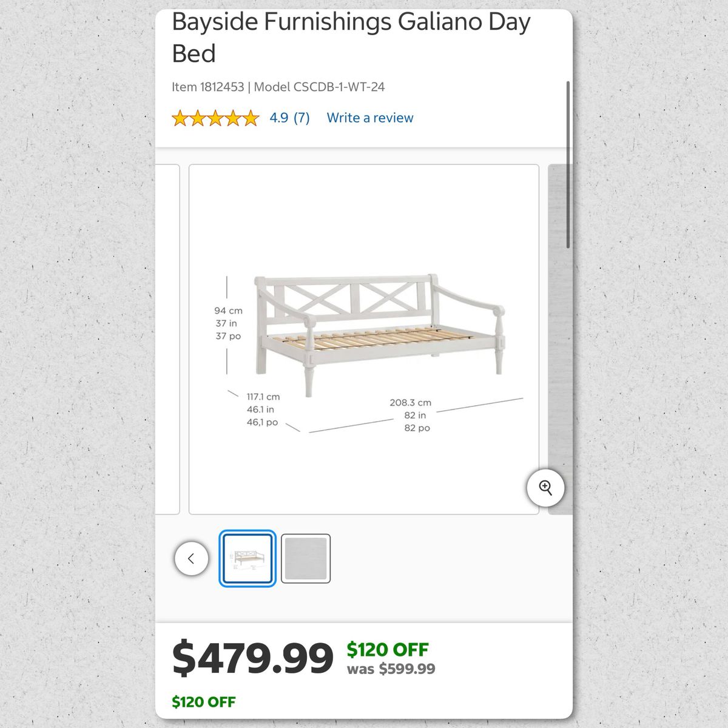Click the Model CSCDB-1-WT-24 text

click(319, 87)
